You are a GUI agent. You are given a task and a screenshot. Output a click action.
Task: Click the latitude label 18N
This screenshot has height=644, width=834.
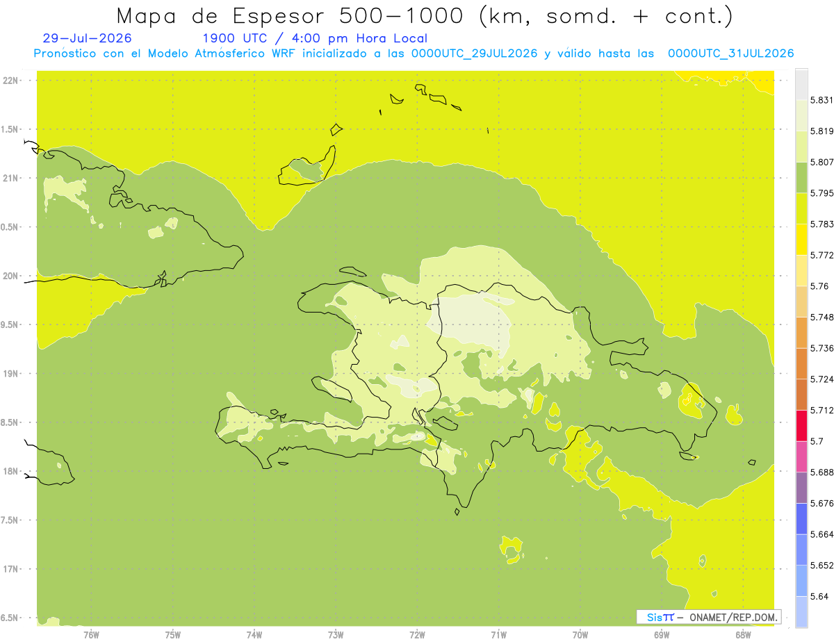point(12,471)
